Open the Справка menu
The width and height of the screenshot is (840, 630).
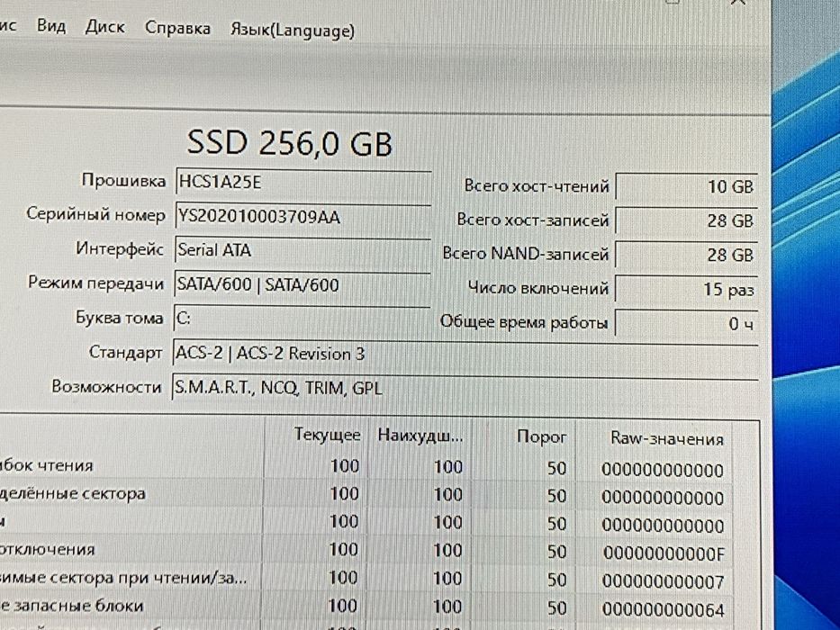point(178,29)
